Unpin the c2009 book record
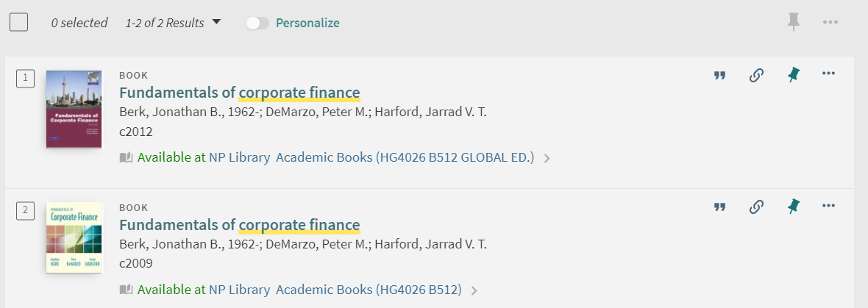This screenshot has width=868, height=308. [x=794, y=207]
